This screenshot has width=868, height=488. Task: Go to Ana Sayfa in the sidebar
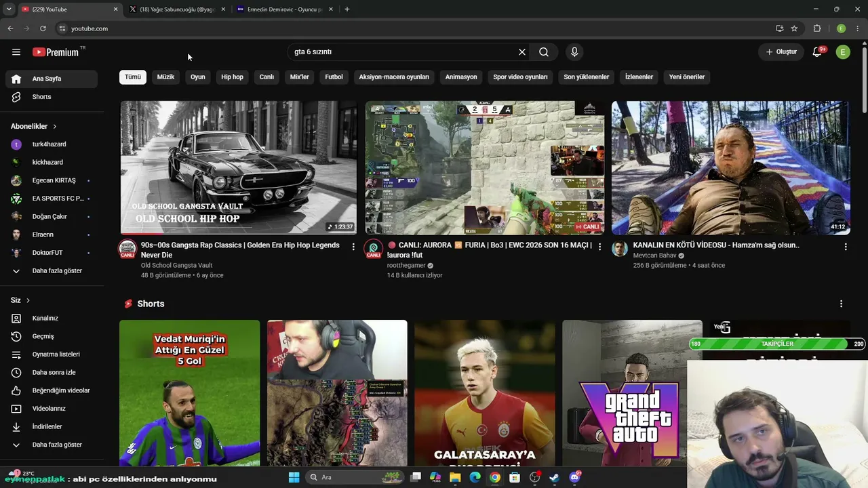[x=52, y=79]
